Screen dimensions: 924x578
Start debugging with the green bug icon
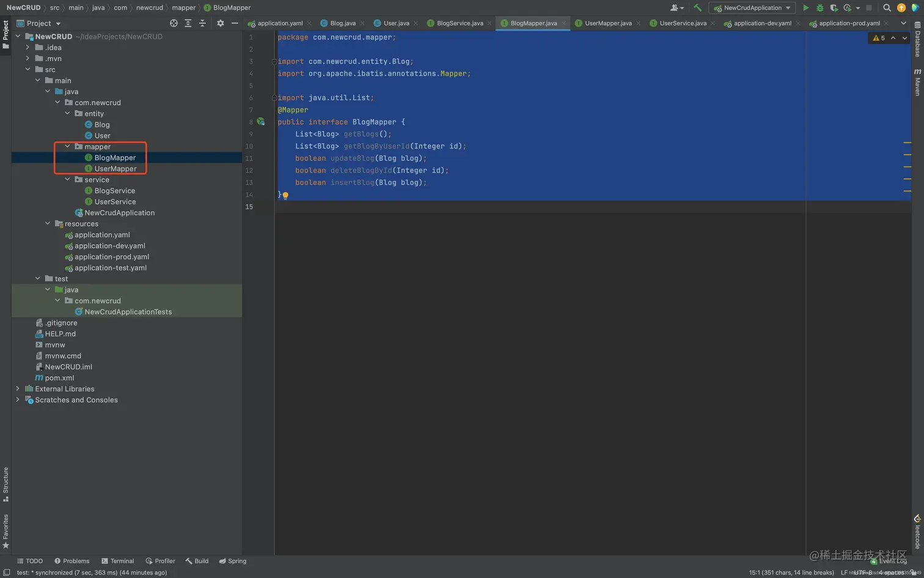point(820,8)
